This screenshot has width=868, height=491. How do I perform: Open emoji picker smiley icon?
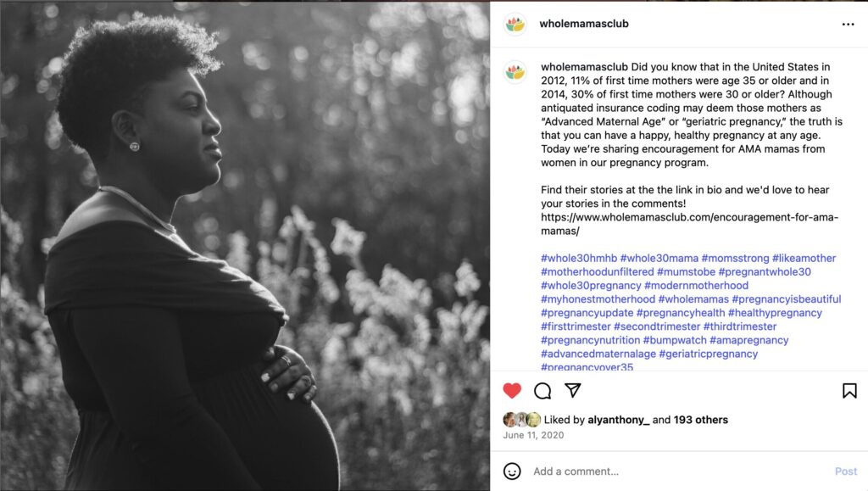[x=512, y=471]
